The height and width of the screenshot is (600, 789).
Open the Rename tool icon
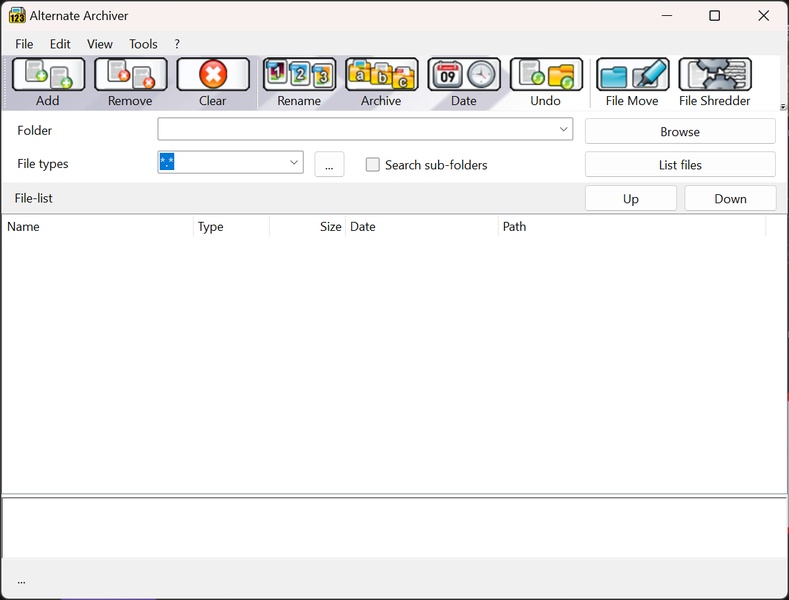299,74
